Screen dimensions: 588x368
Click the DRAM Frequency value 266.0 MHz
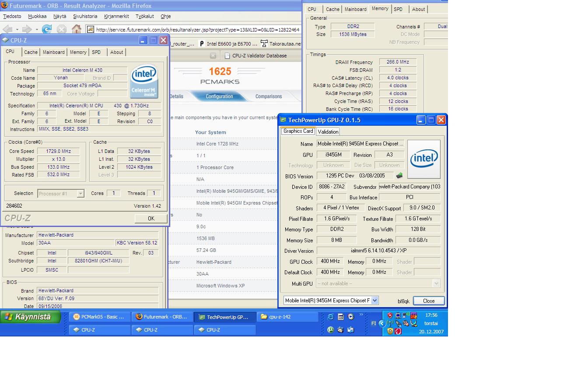click(398, 62)
